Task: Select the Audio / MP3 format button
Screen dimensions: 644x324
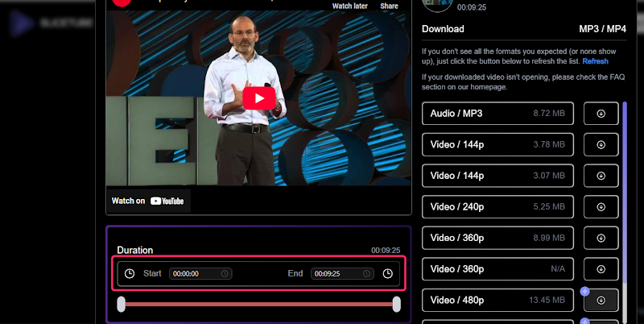Action: pos(497,114)
